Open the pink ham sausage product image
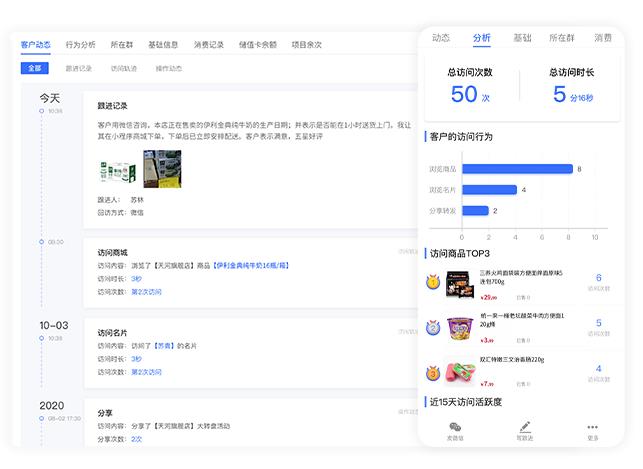This screenshot has width=643, height=469. 461,373
